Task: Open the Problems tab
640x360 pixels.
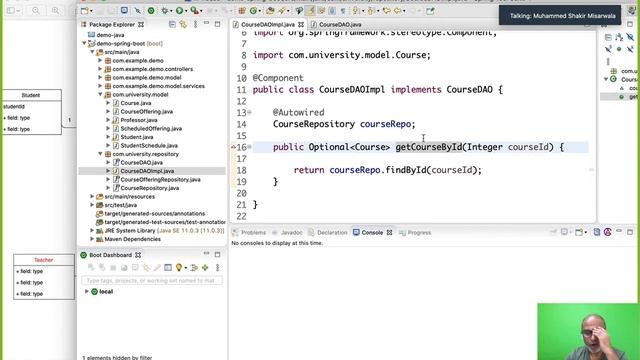Action: coord(253,232)
